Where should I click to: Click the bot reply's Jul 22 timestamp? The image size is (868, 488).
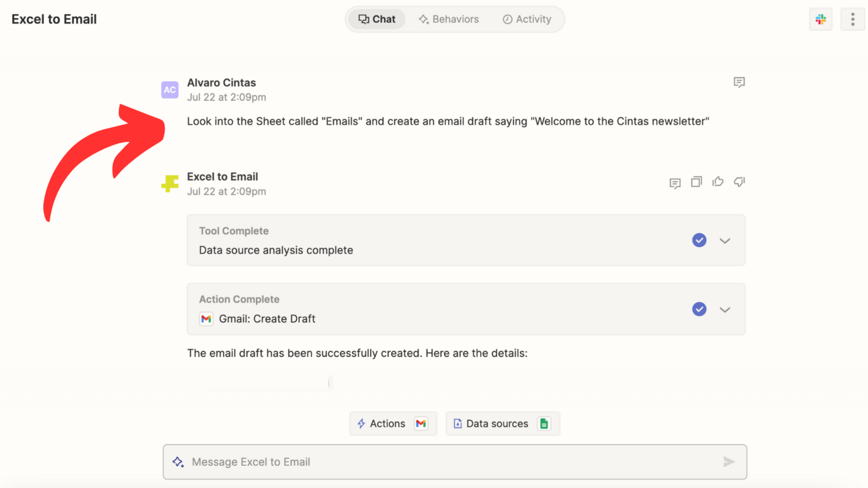(226, 191)
